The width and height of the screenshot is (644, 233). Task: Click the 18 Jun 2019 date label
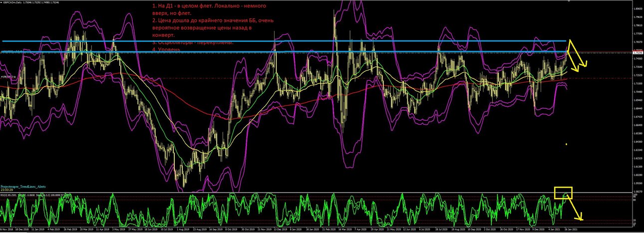pyautogui.click(x=151, y=230)
